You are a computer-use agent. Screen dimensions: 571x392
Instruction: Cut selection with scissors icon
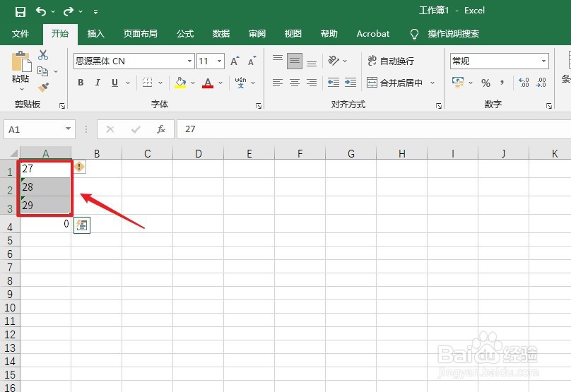43,55
